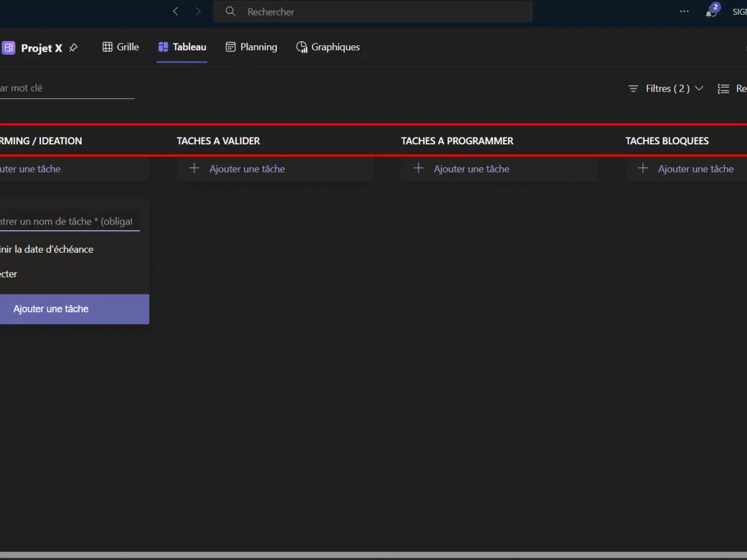The image size is (747, 560).
Task: Open notifications bell with badge 2
Action: 711,12
